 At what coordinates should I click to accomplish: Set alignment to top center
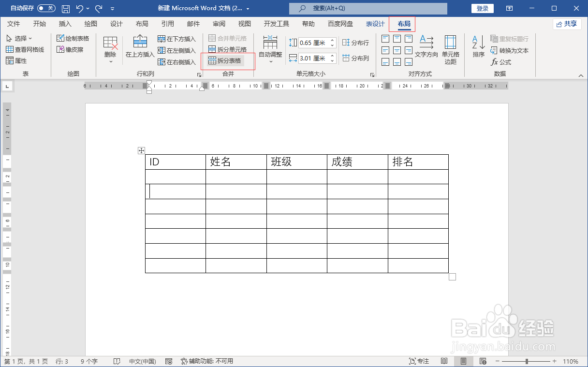(397, 39)
